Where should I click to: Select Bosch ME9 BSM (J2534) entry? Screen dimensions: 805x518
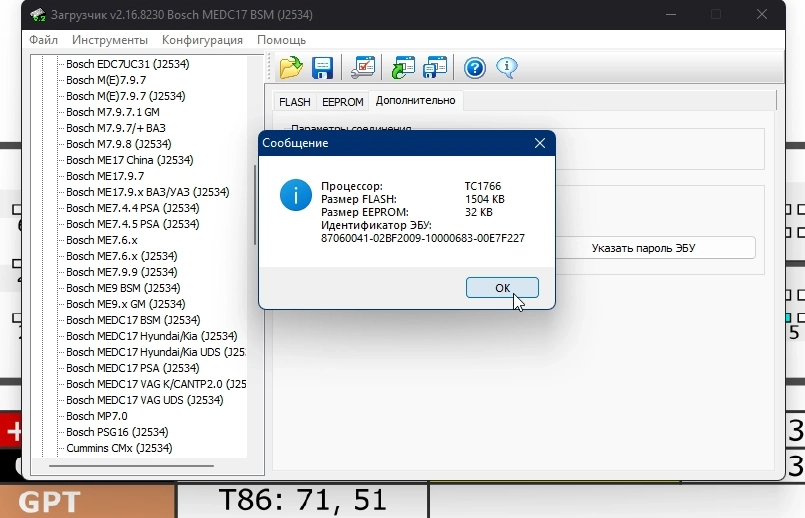click(123, 288)
